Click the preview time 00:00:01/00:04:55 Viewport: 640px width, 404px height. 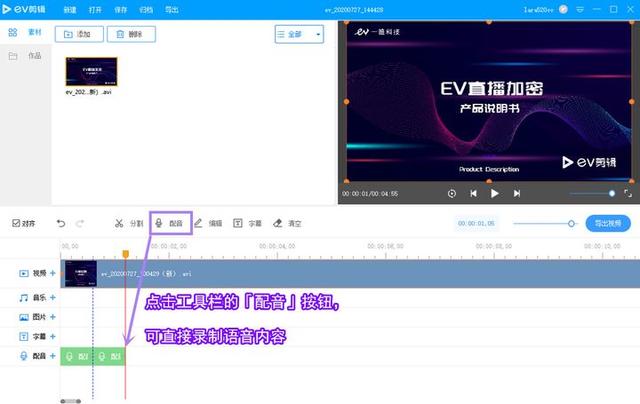(370, 193)
